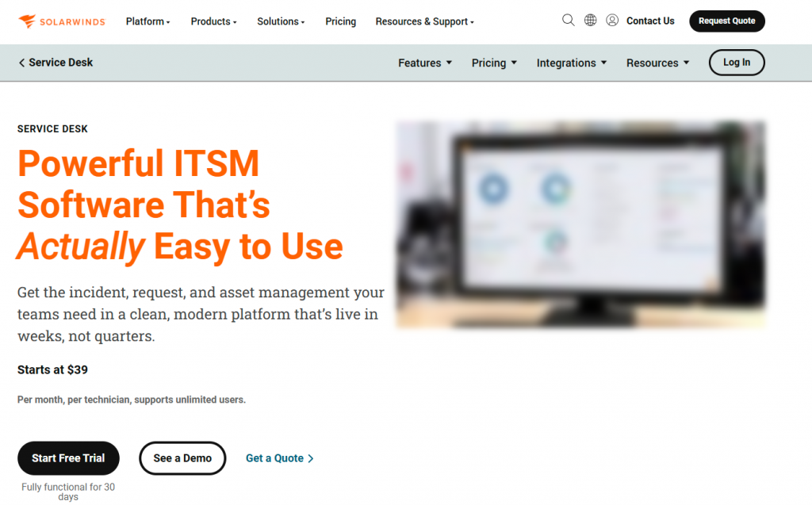Click the globe language icon

click(x=590, y=20)
